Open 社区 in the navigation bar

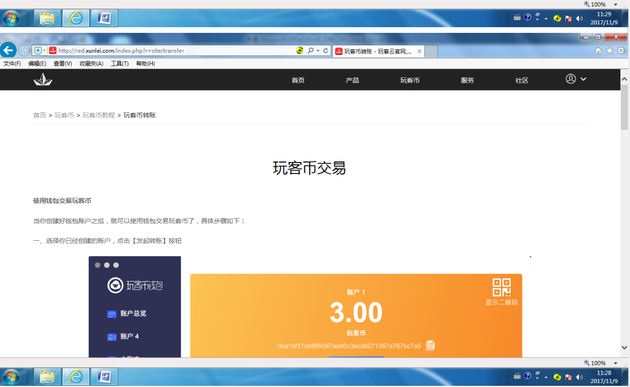(522, 80)
